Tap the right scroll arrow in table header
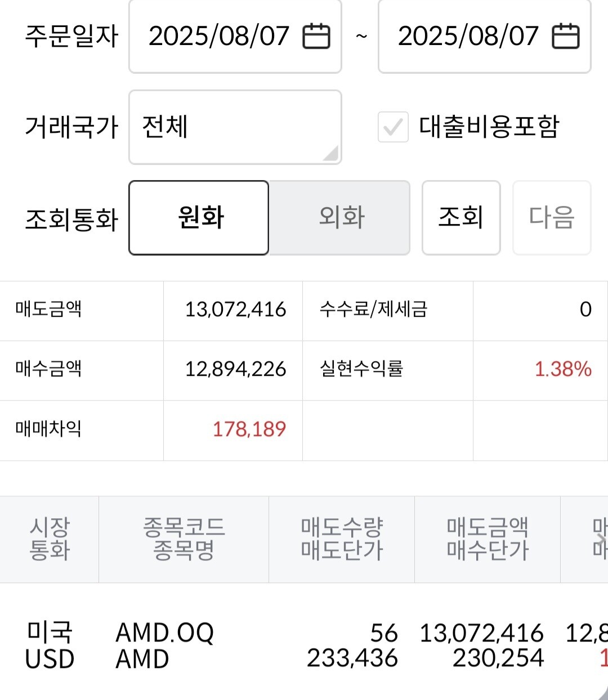This screenshot has width=608, height=700. tap(601, 540)
